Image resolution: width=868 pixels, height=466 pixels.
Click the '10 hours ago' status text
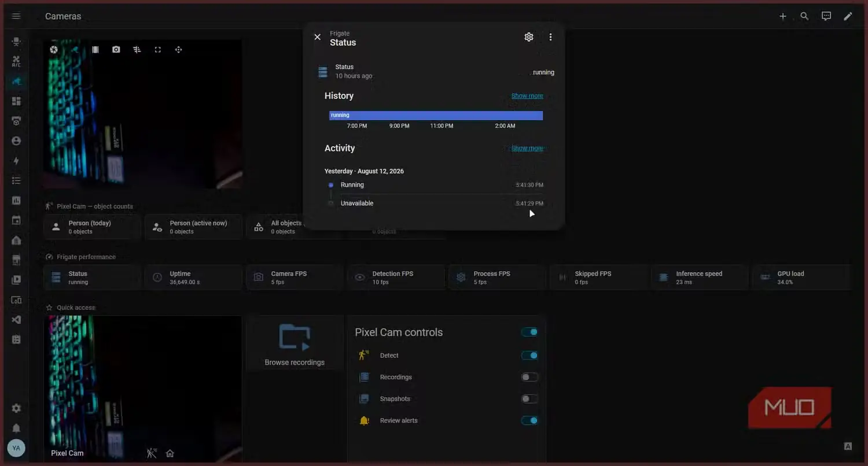coord(354,76)
